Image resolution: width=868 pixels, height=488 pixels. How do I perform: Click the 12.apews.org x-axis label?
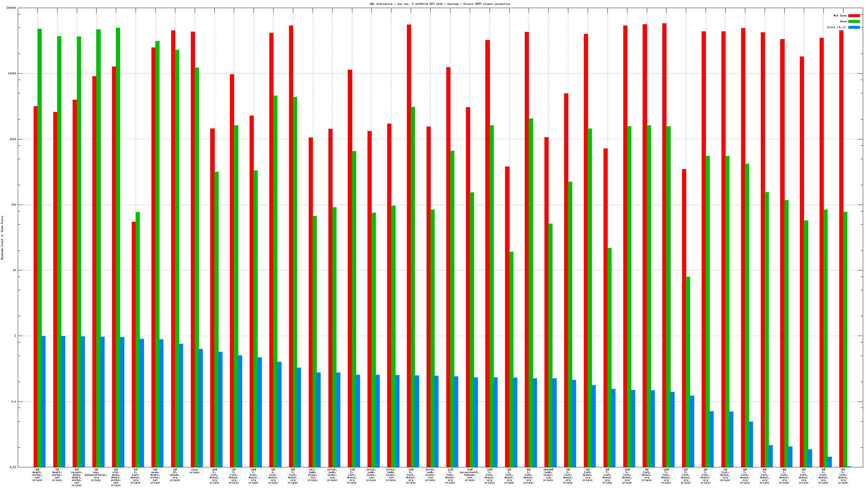click(x=175, y=475)
